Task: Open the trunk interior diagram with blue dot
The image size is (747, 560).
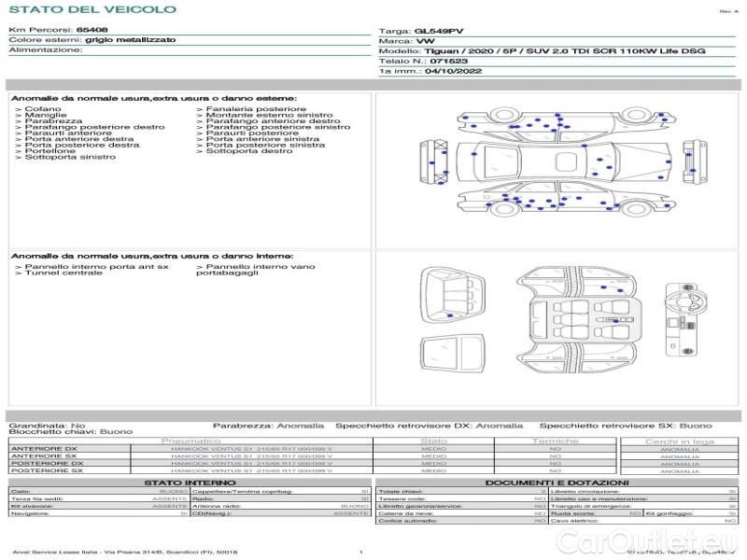Action: pyautogui.click(x=453, y=295)
